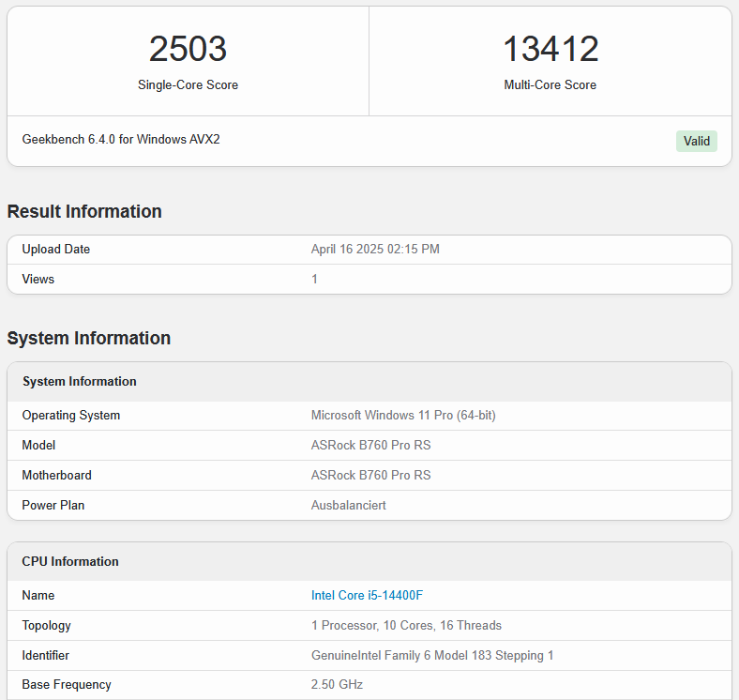739x700 pixels.
Task: Click the Identifier row label
Action: tap(45, 655)
